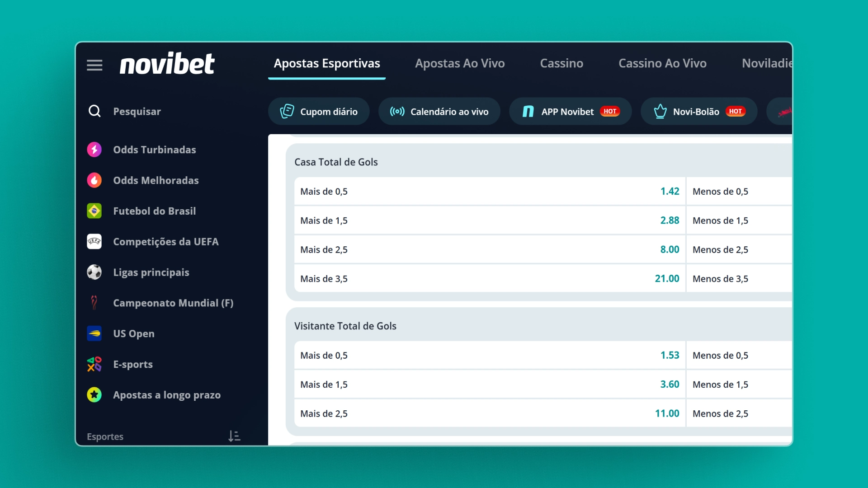Select odds 1.42 for Mais de 0,5 Casa
The height and width of the screenshot is (488, 868).
point(670,192)
